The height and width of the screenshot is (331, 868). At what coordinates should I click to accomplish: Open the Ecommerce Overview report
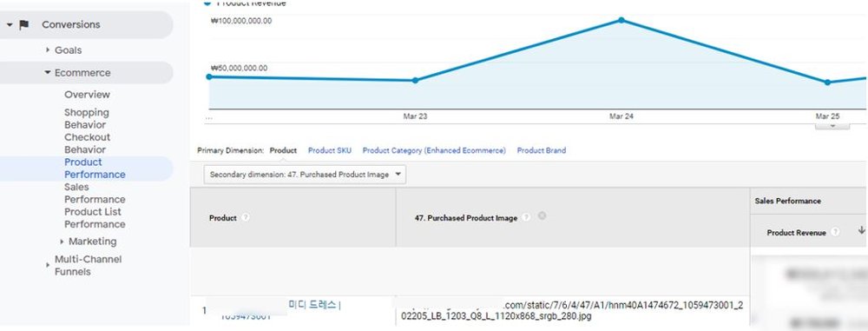(x=87, y=94)
